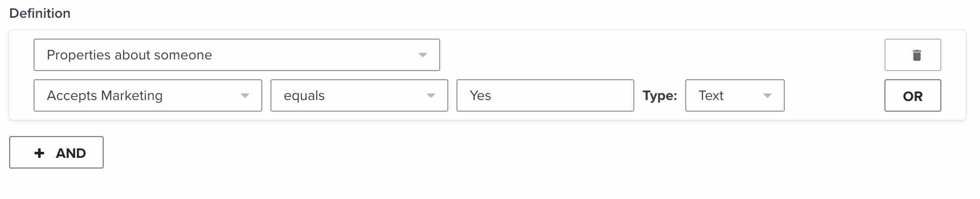This screenshot has height=199, width=980.
Task: Focus the value field containing Yes
Action: pyautogui.click(x=545, y=95)
